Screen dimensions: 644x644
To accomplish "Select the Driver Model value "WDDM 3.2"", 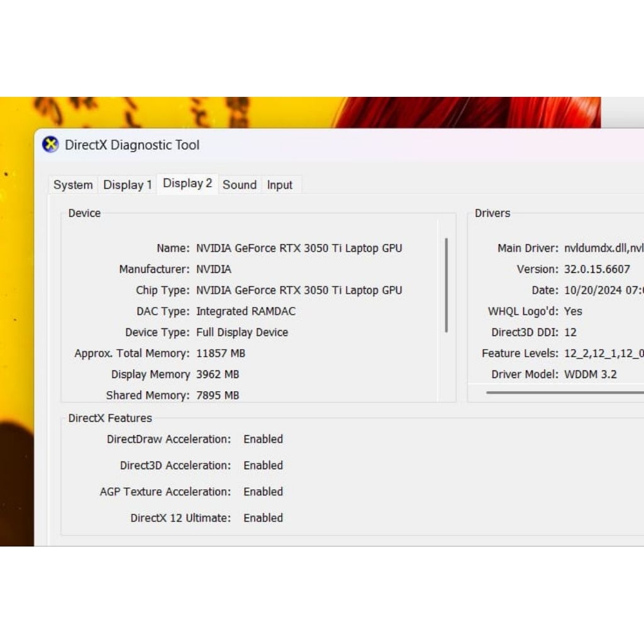I will tap(590, 374).
